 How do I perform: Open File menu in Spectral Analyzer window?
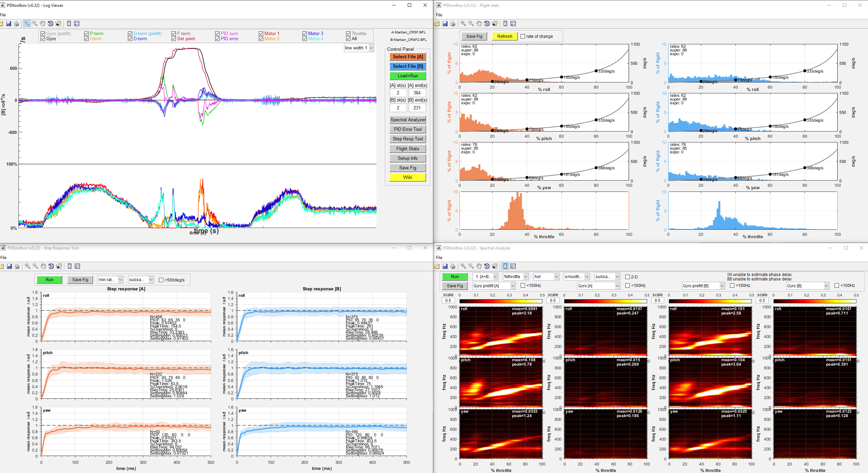pyautogui.click(x=439, y=257)
